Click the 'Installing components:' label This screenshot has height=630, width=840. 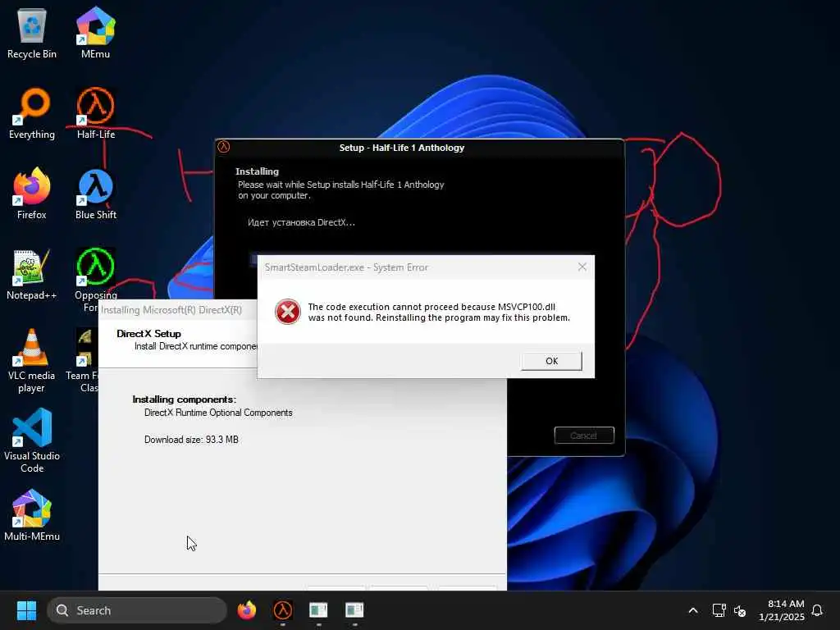(x=185, y=399)
